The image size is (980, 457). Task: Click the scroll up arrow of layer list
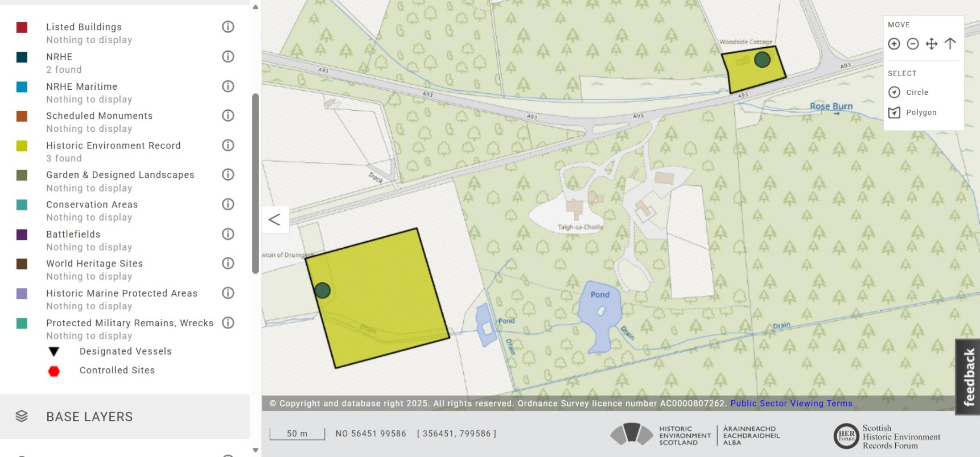click(x=256, y=7)
